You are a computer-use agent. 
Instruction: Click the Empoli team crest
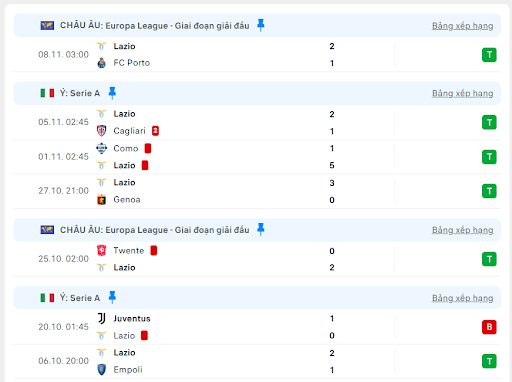[x=102, y=369]
